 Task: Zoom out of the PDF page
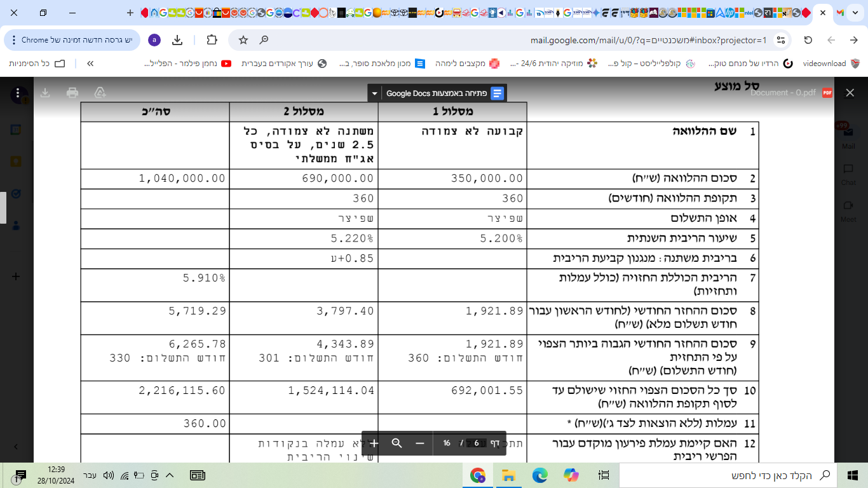(x=419, y=443)
